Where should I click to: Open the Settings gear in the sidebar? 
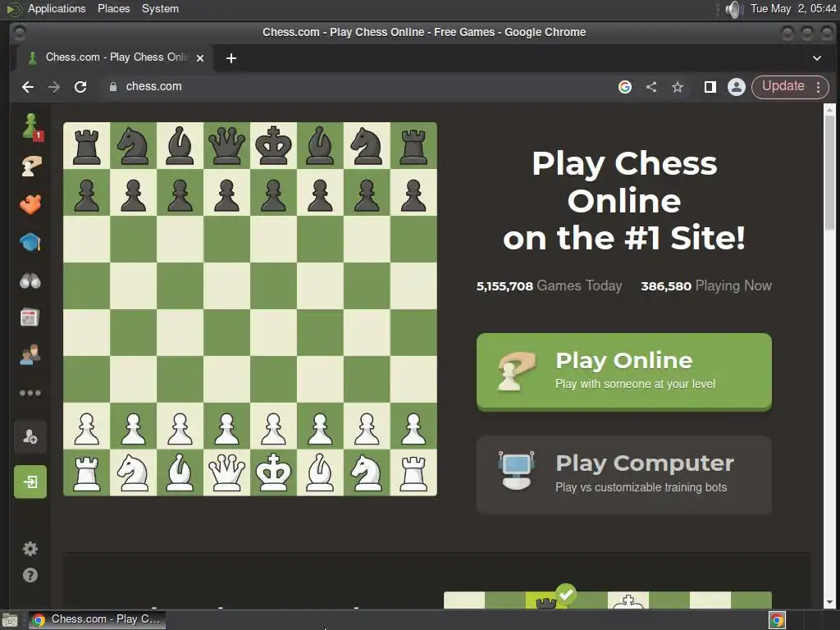pyautogui.click(x=30, y=549)
